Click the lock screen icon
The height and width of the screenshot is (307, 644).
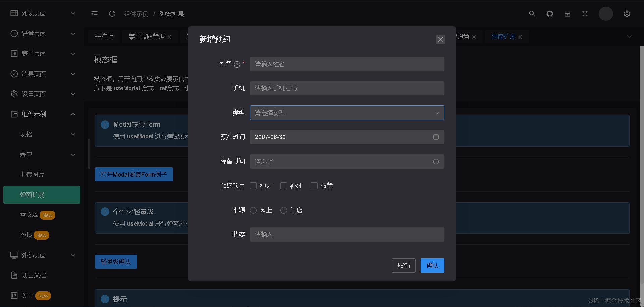(567, 14)
